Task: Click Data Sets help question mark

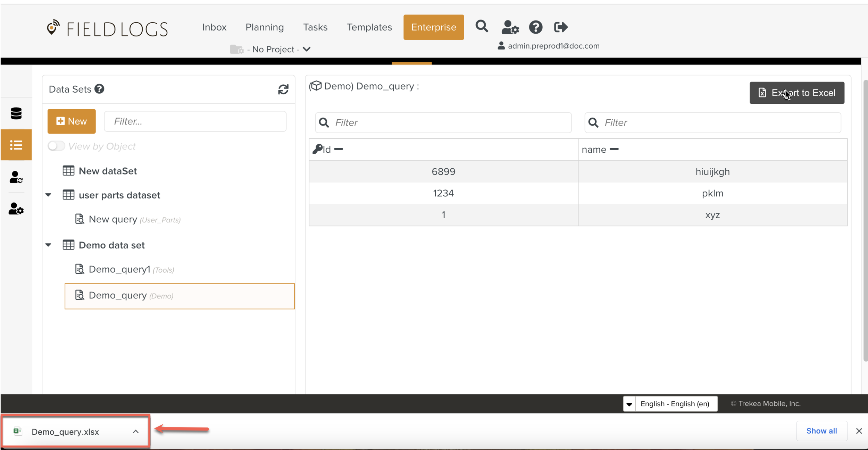Action: point(99,89)
